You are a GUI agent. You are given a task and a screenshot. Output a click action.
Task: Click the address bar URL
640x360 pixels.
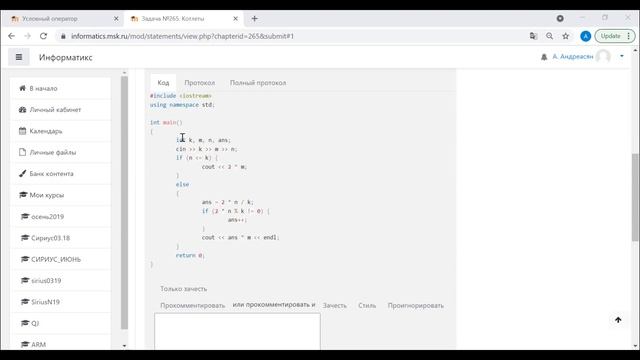(x=182, y=36)
